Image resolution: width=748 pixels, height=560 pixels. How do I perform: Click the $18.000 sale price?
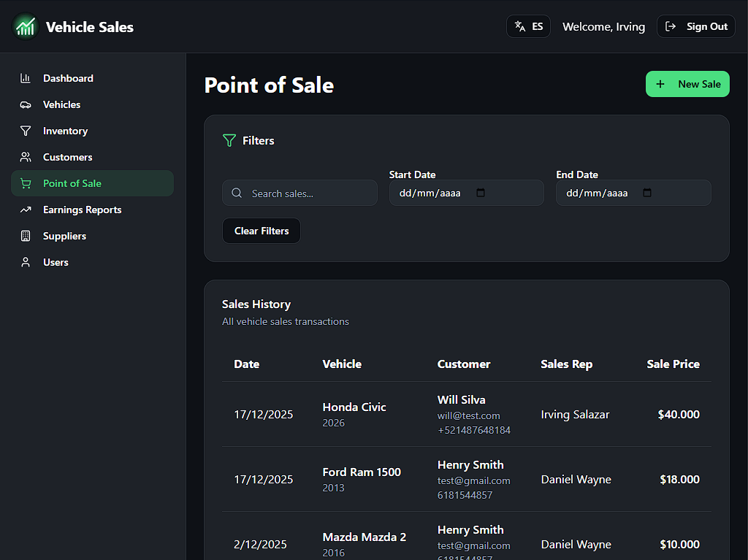coord(680,480)
